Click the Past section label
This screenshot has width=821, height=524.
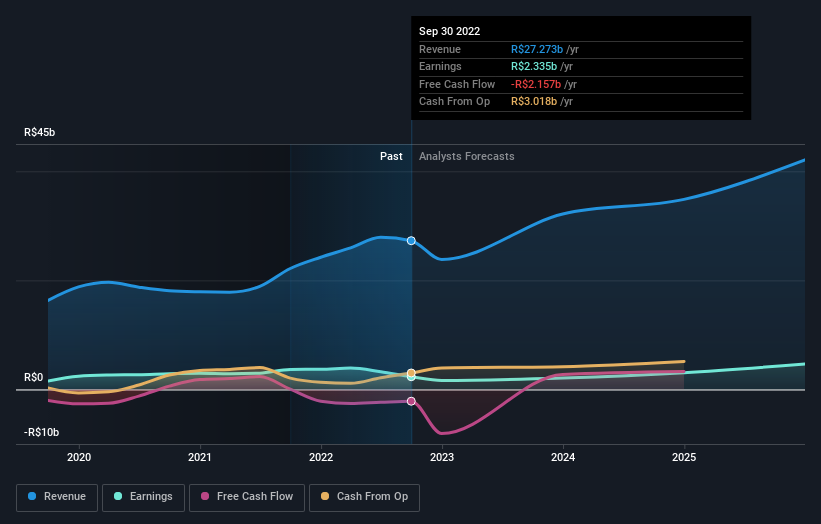coord(391,156)
